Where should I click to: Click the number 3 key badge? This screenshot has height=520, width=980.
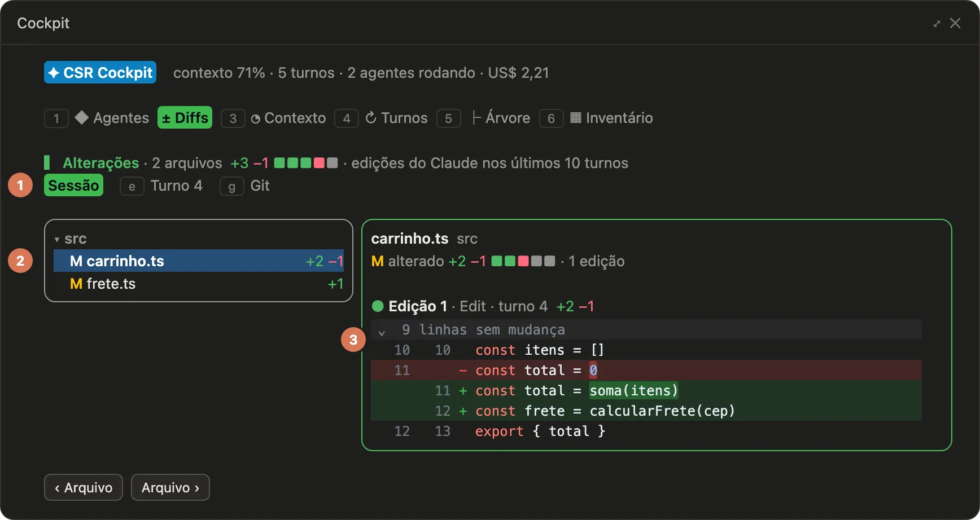click(233, 118)
